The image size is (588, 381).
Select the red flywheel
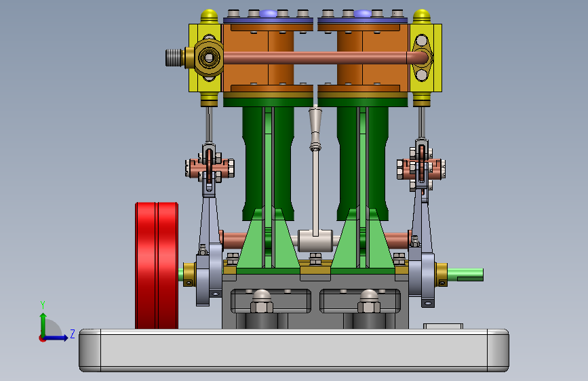click(157, 266)
